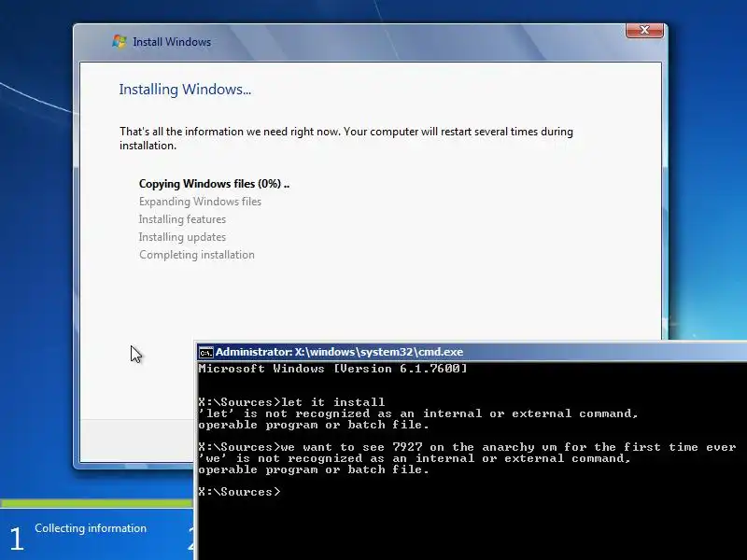747x560 pixels.
Task: Click the 'Installing Windows...' heading
Action: point(185,90)
